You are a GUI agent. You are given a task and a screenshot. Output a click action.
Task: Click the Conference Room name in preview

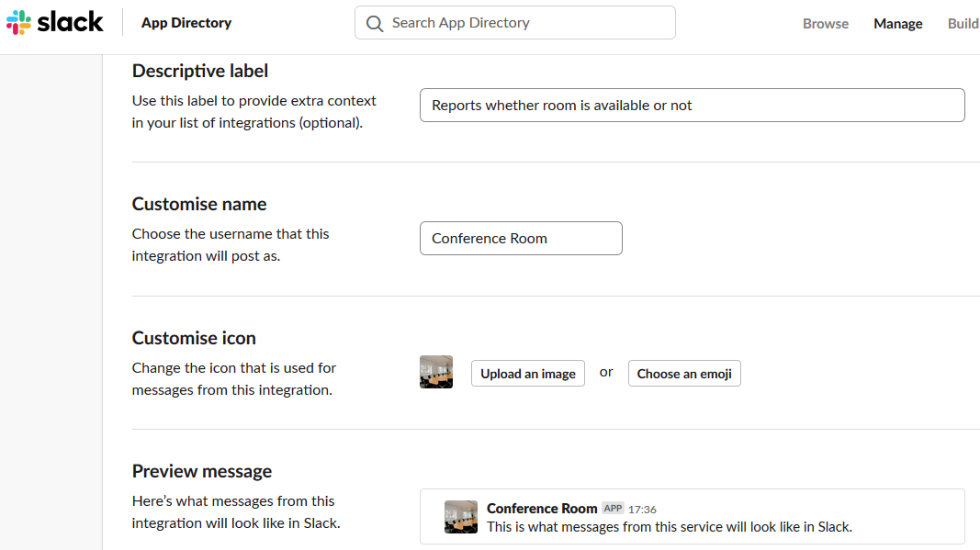tap(542, 509)
